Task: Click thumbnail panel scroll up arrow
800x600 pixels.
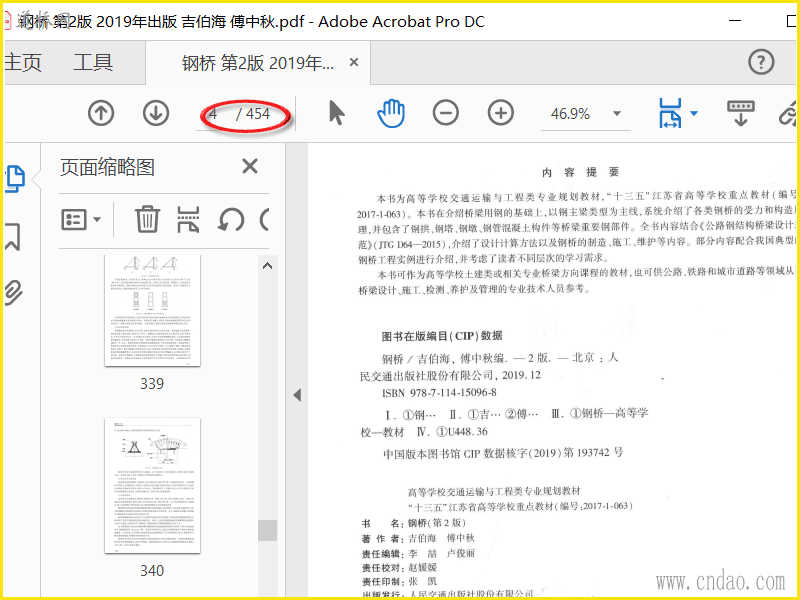Action: pos(267,266)
